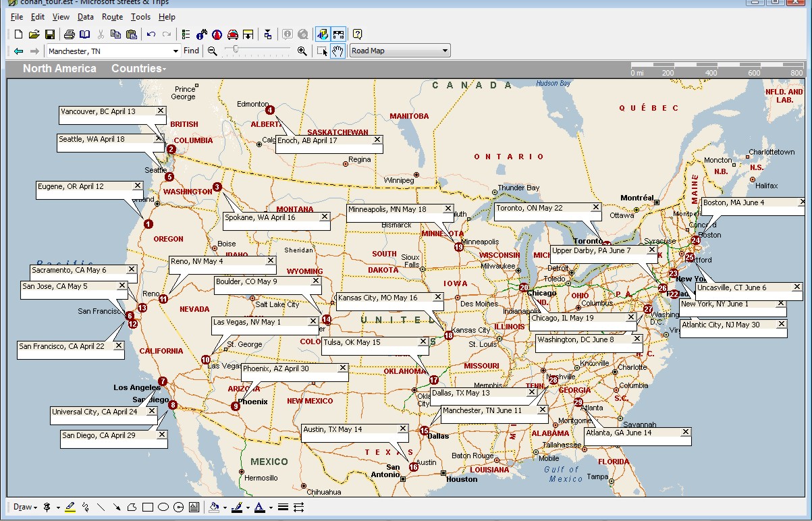Expand the font color dropdown arrow
This screenshot has height=521, width=812.
(x=270, y=508)
